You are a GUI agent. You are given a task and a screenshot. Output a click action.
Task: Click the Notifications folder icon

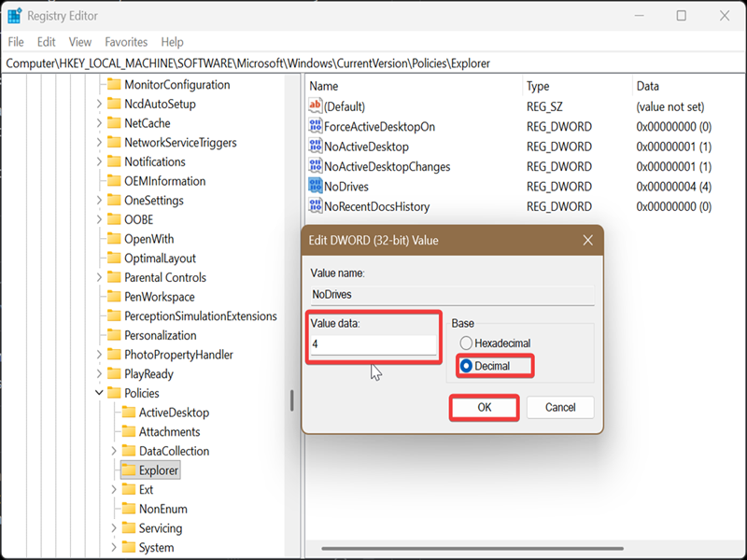point(114,161)
